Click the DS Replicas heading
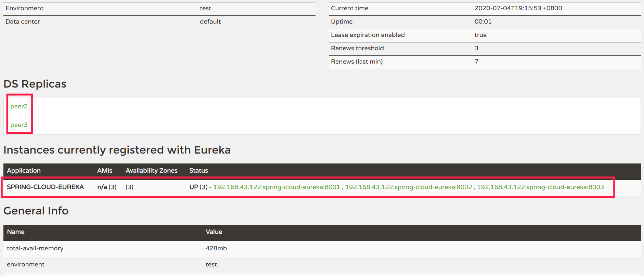The width and height of the screenshot is (644, 276). 35,84
